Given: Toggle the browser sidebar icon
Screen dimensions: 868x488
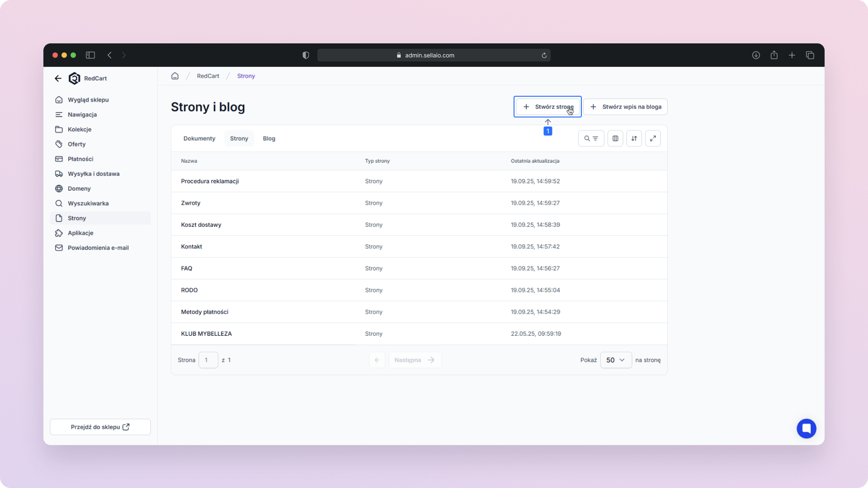Looking at the screenshot, I should pos(90,55).
